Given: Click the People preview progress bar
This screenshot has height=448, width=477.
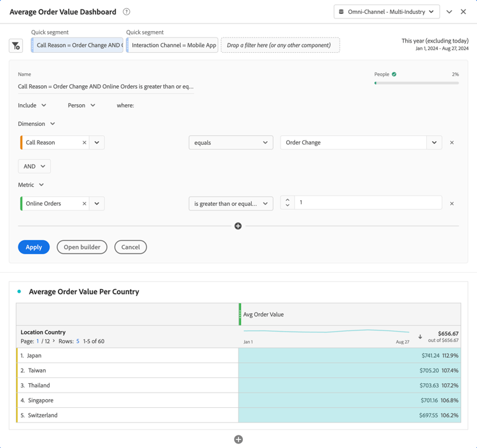Looking at the screenshot, I should pyautogui.click(x=417, y=83).
